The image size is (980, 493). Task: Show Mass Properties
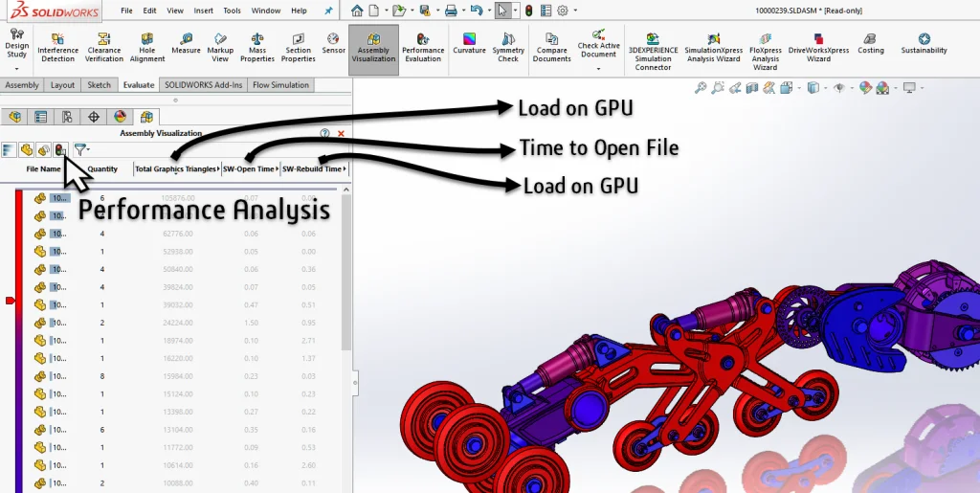coord(257,48)
